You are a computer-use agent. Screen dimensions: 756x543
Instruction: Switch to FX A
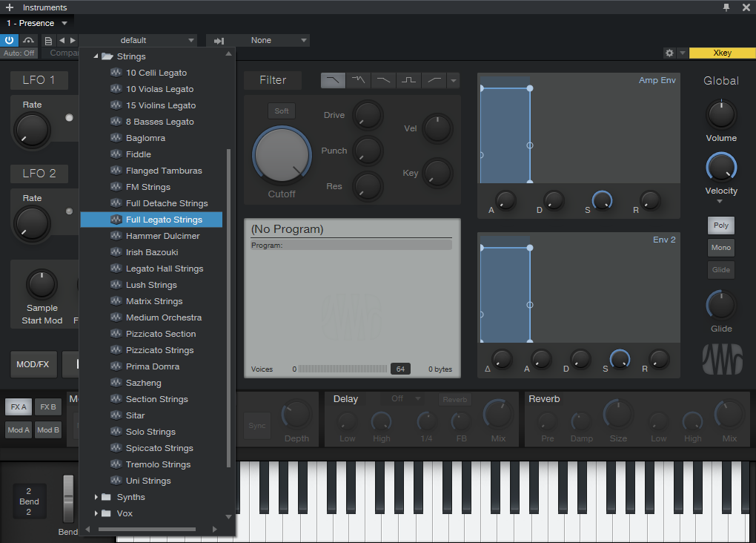pos(19,407)
